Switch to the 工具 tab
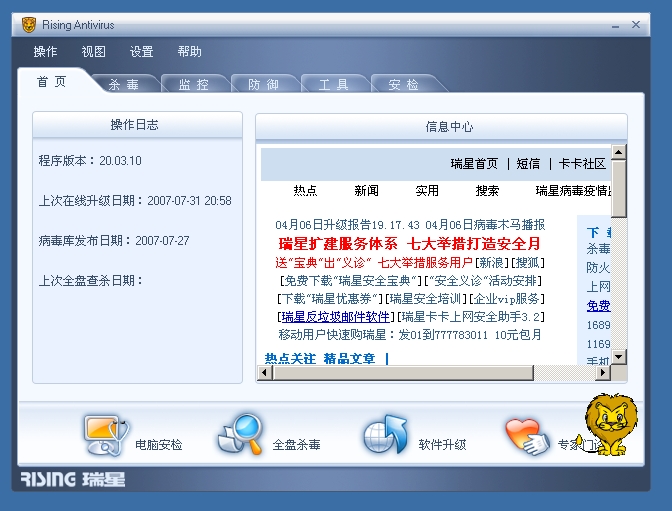 coord(333,84)
